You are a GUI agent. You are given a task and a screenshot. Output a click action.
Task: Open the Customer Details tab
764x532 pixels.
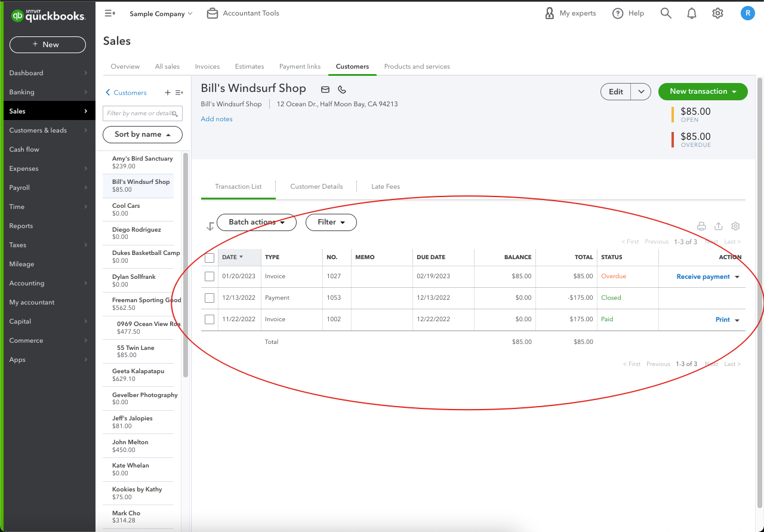click(x=316, y=186)
